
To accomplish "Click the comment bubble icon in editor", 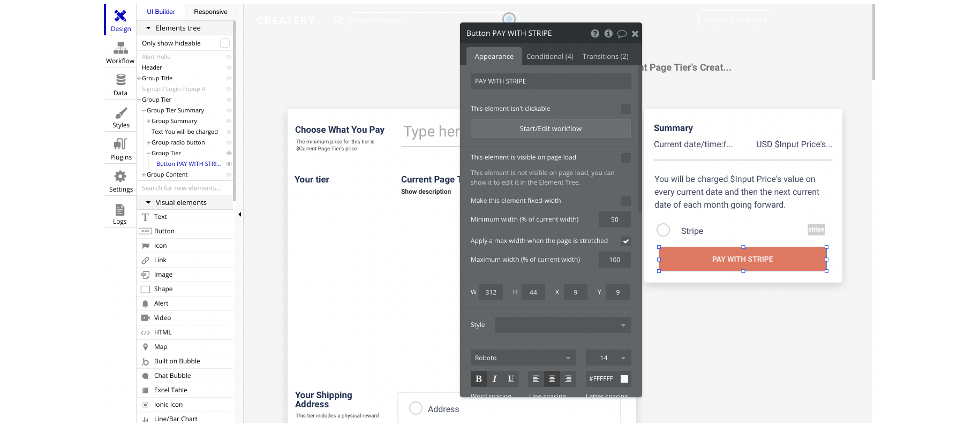I will pyautogui.click(x=622, y=34).
